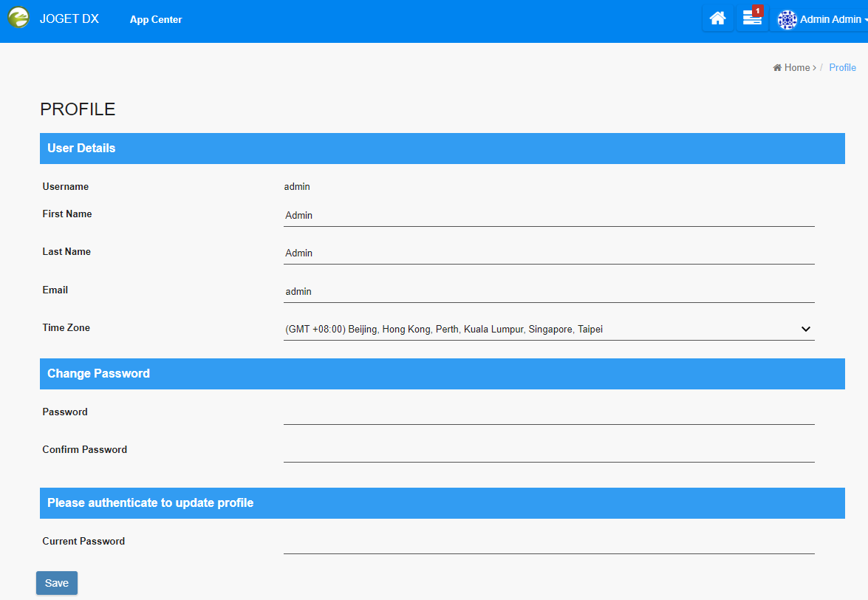868x600 pixels.
Task: Expand the Admin Admin user menu caret
Action: (x=865, y=21)
